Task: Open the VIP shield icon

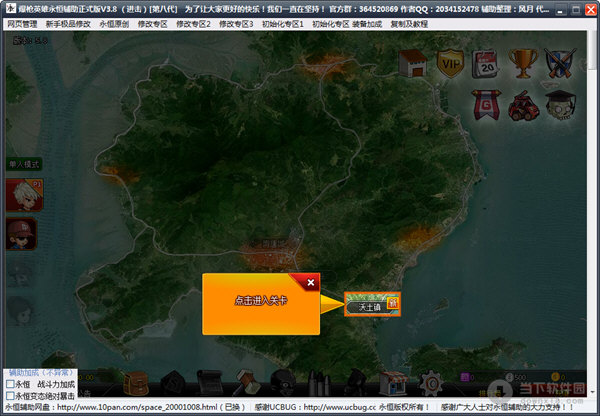Action: (x=450, y=63)
